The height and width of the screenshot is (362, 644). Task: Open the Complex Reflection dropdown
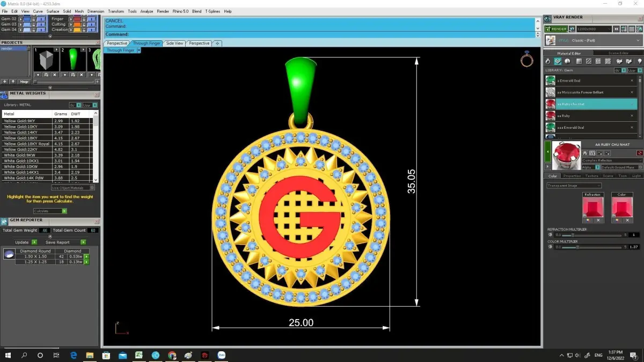(x=612, y=160)
